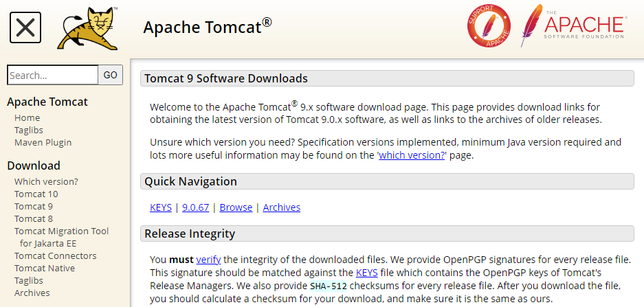Open the Archives sidebar link
Viewport: 644px width, 307px height.
click(32, 293)
